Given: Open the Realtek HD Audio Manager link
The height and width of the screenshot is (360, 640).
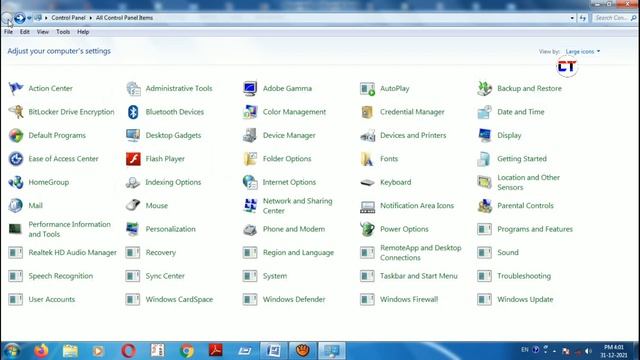Looking at the screenshot, I should (x=72, y=252).
